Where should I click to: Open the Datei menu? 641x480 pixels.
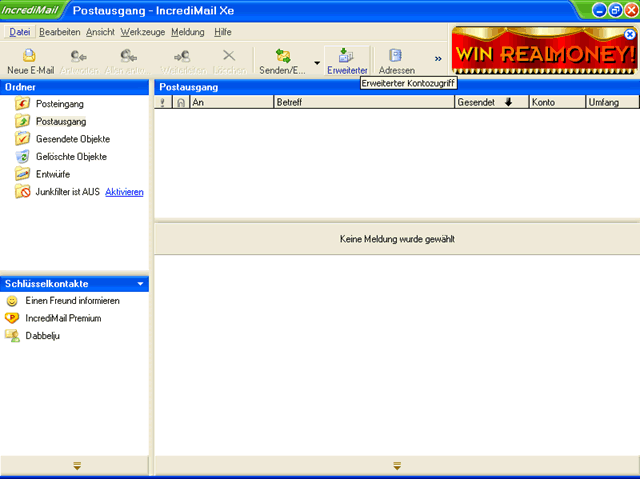(x=20, y=32)
